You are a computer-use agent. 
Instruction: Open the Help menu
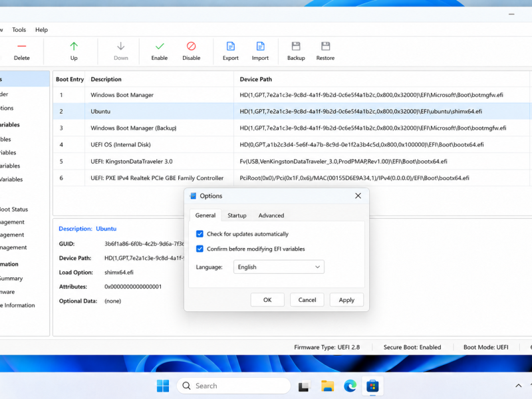coord(41,29)
